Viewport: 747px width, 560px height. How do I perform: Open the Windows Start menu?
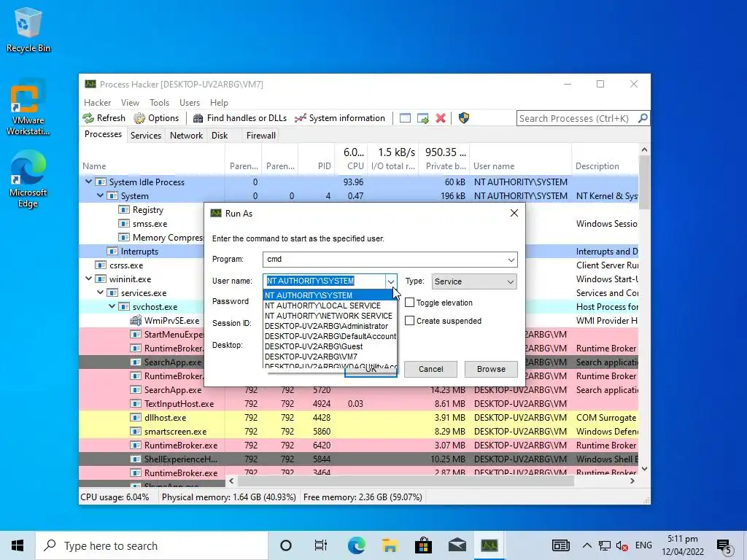point(18,545)
